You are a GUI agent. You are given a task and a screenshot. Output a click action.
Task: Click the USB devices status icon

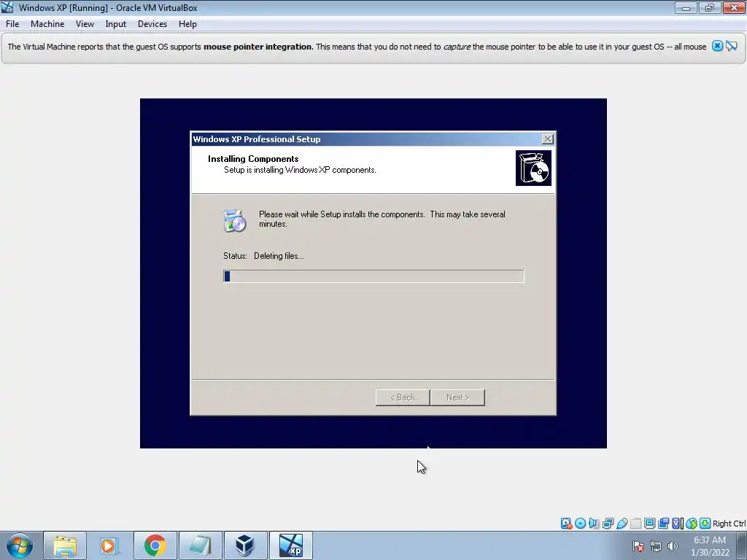(x=622, y=524)
